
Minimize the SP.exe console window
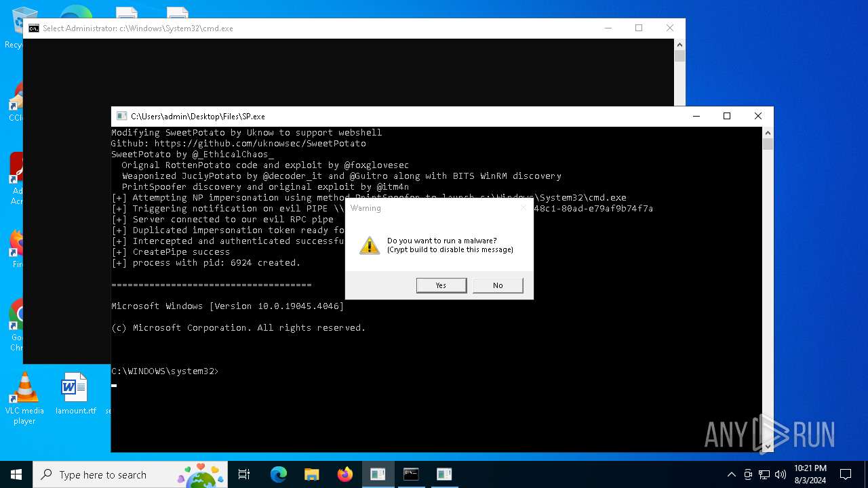pyautogui.click(x=696, y=117)
